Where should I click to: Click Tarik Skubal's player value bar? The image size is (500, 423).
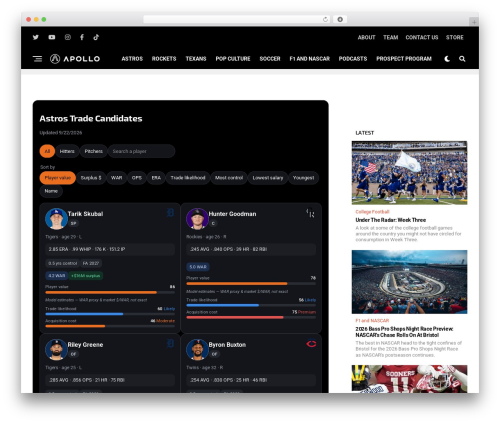(110, 292)
